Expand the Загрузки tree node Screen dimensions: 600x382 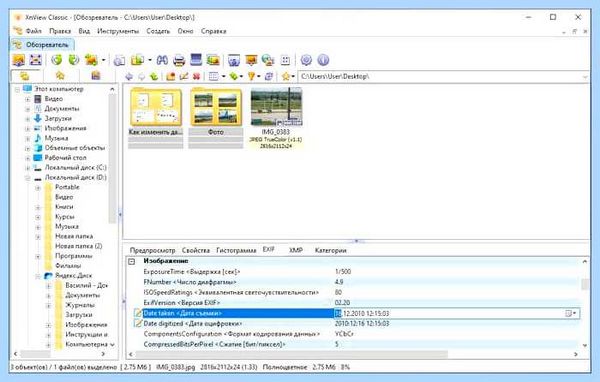click(28, 119)
